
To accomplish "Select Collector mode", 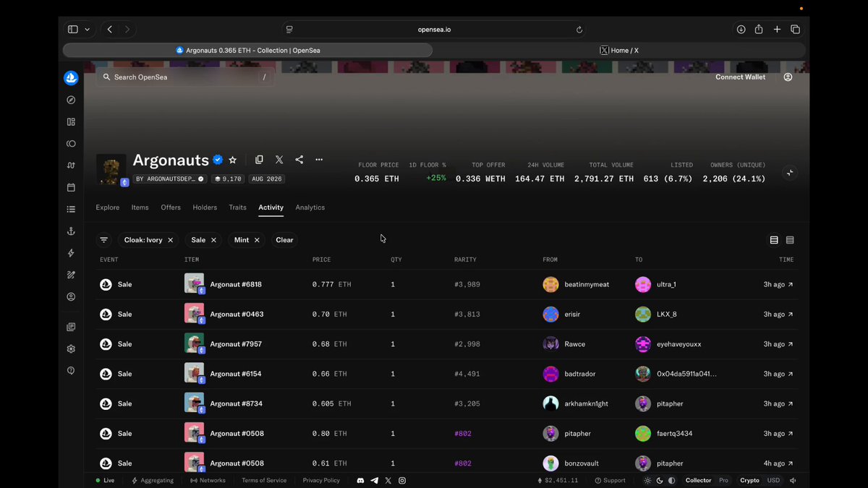I will coord(699,480).
